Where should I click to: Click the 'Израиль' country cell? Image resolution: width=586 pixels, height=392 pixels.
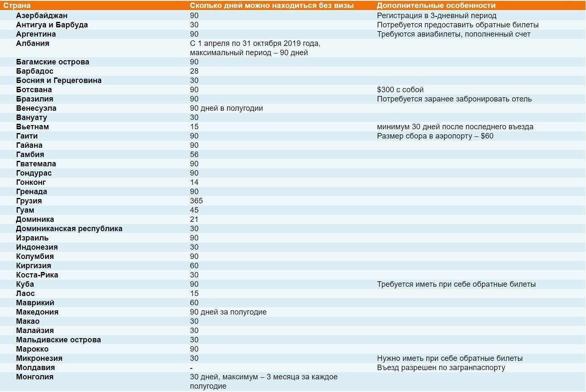tap(32, 238)
